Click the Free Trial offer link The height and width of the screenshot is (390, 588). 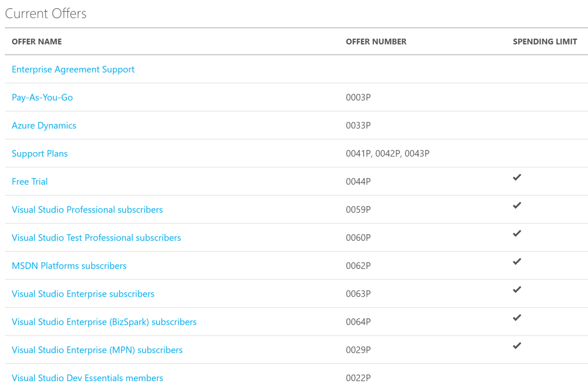[30, 182]
